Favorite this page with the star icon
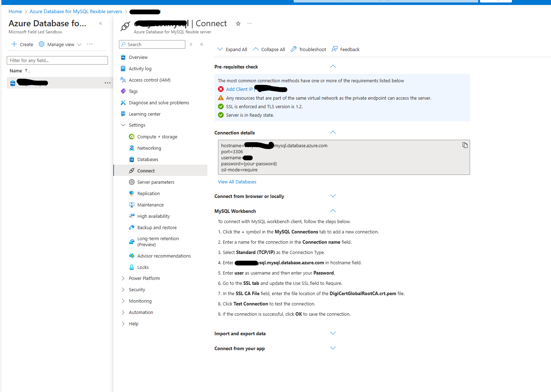The image size is (551, 392). tap(238, 24)
